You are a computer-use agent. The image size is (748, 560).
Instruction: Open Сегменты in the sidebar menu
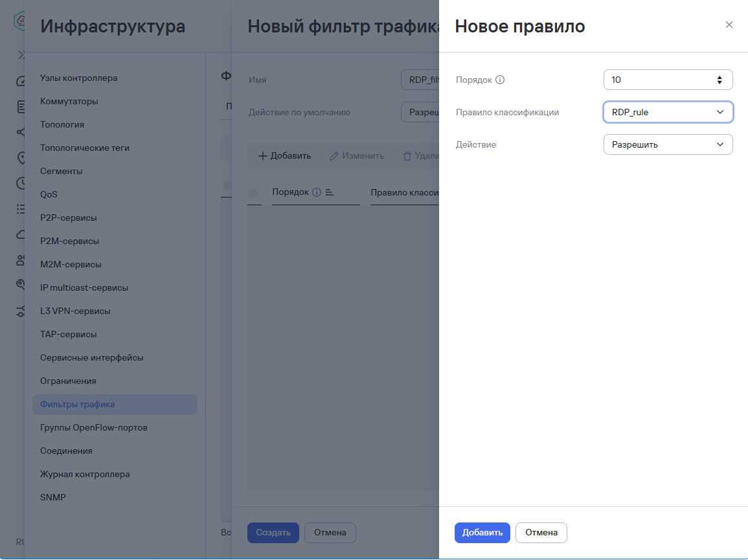(x=61, y=172)
